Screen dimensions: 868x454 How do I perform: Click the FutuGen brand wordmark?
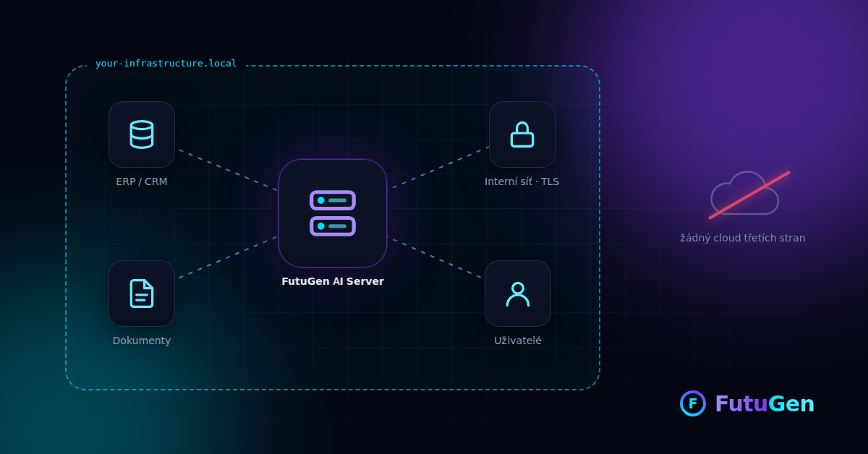click(x=765, y=403)
